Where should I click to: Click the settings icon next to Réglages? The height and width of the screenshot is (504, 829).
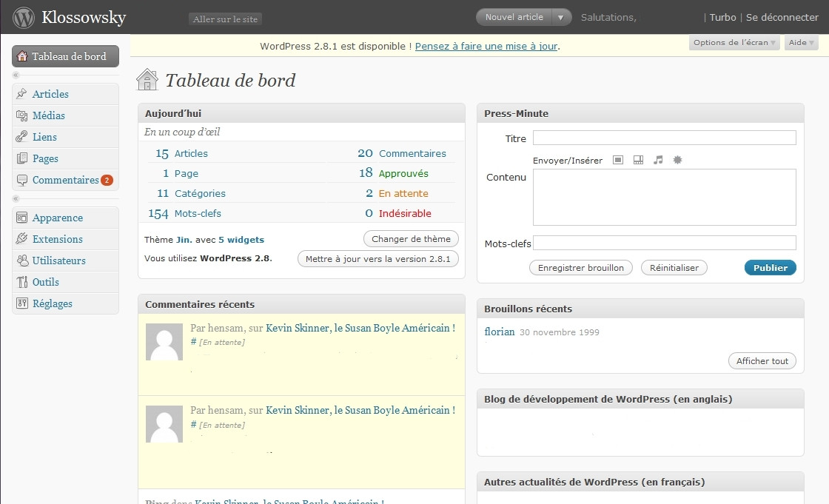[x=21, y=303]
